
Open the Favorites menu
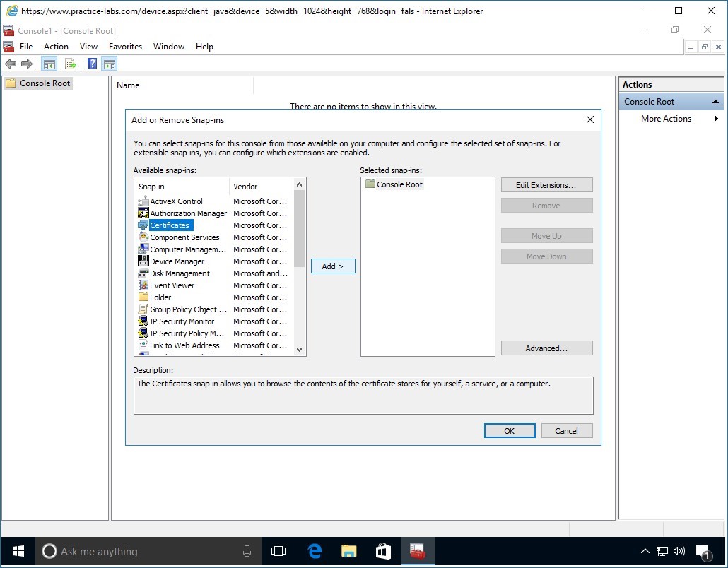[x=125, y=47]
